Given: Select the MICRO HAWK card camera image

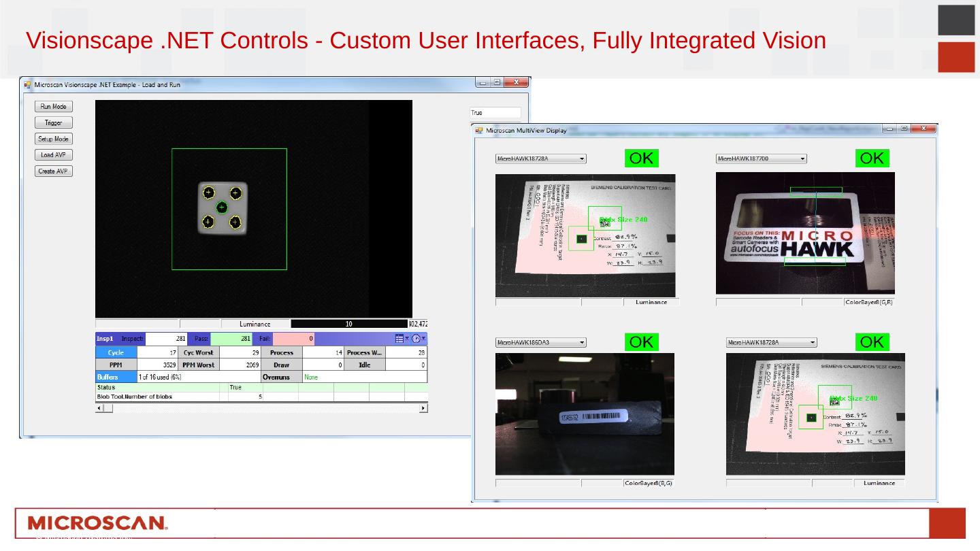Looking at the screenshot, I should pos(805,233).
